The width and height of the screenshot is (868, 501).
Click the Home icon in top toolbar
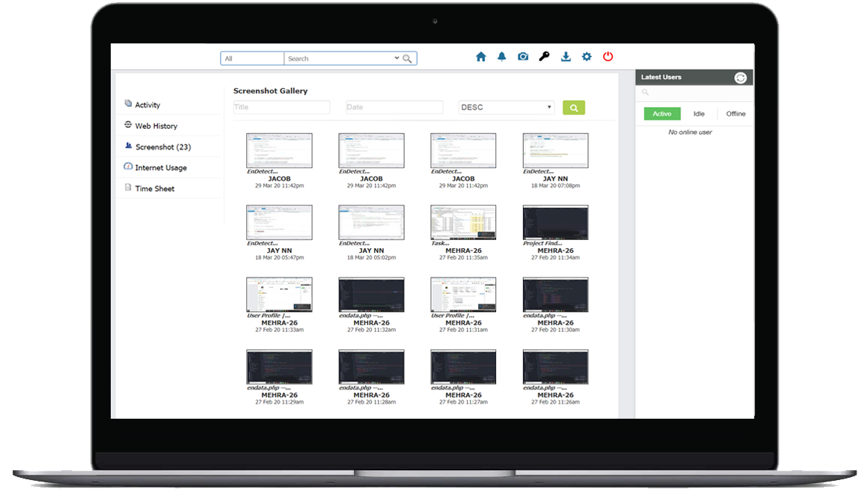pyautogui.click(x=481, y=57)
